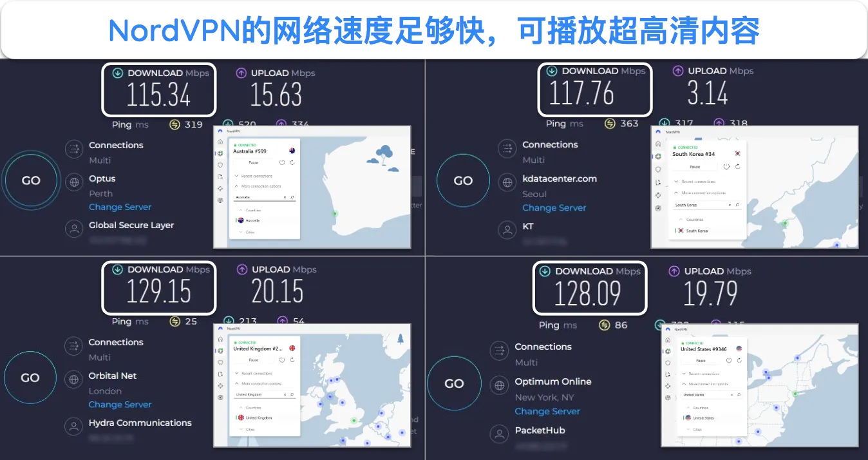Click the upload arrow icon above 19.79

[x=674, y=271]
